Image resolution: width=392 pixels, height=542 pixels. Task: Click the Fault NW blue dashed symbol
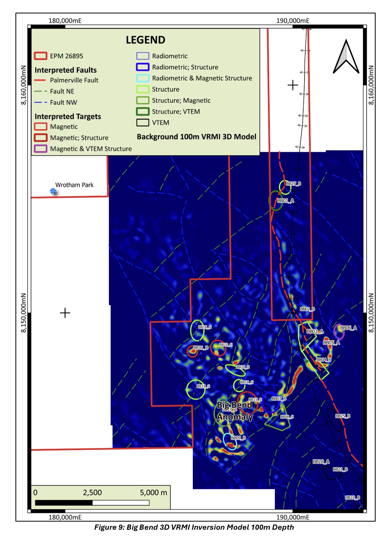click(40, 102)
